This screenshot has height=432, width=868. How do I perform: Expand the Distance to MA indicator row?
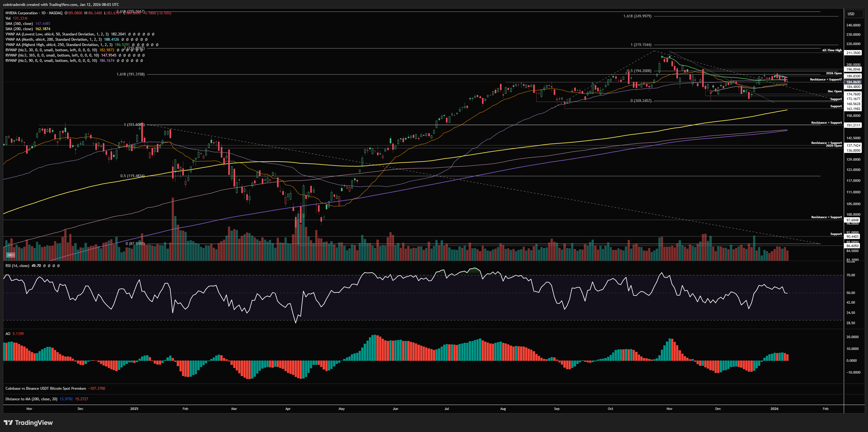tap(31, 399)
